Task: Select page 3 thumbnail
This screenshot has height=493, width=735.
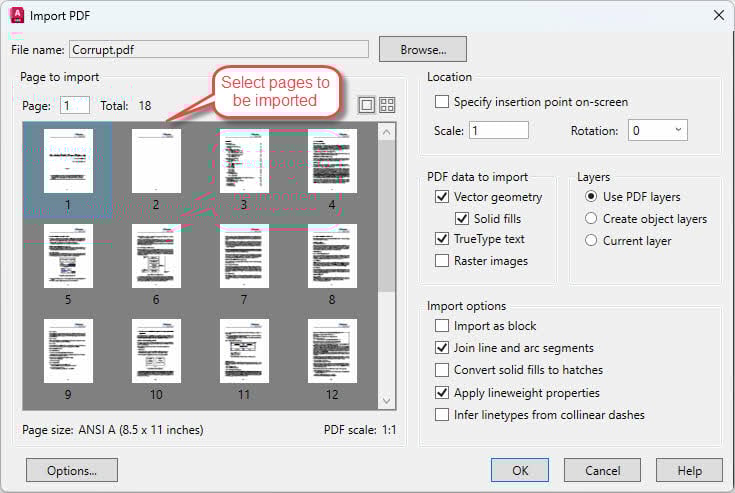Action: (x=244, y=161)
